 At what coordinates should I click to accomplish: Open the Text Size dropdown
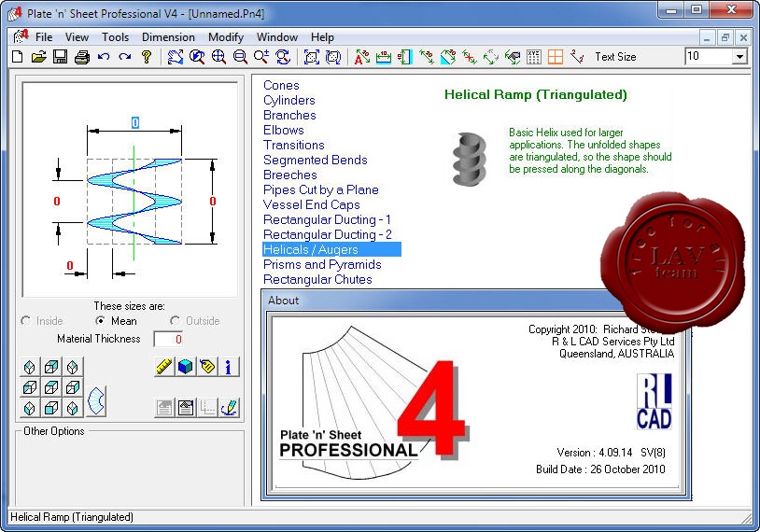coord(739,57)
